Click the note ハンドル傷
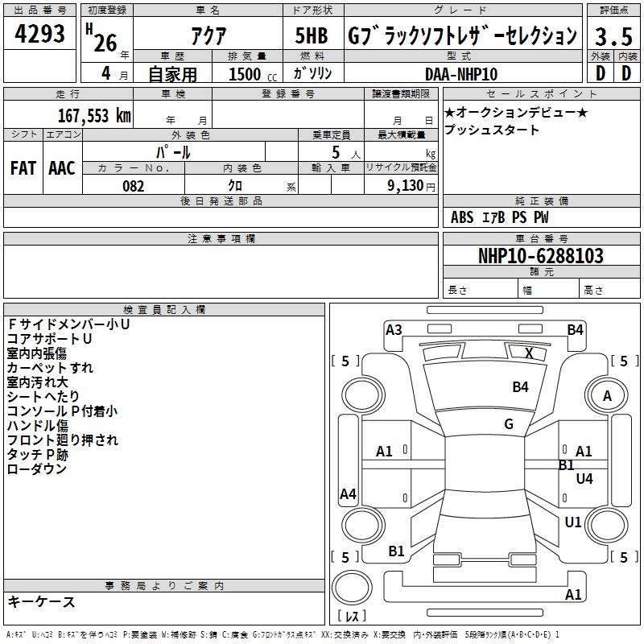The image size is (644, 644). tap(37, 426)
